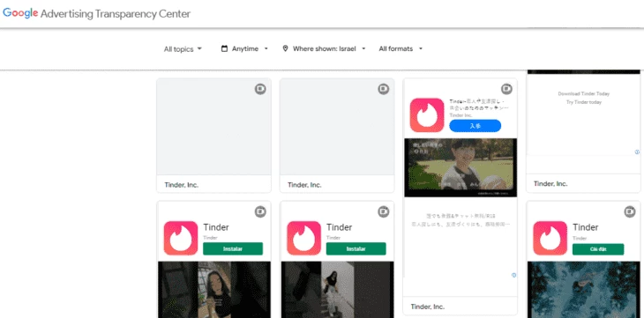Click the Japanese ad description text
This screenshot has height=318, width=644.
point(461,220)
